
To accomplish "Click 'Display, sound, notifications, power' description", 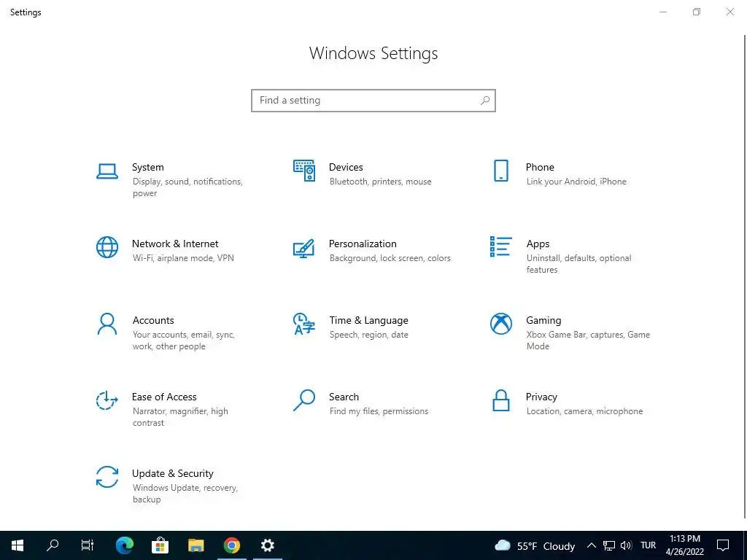I will click(x=187, y=187).
